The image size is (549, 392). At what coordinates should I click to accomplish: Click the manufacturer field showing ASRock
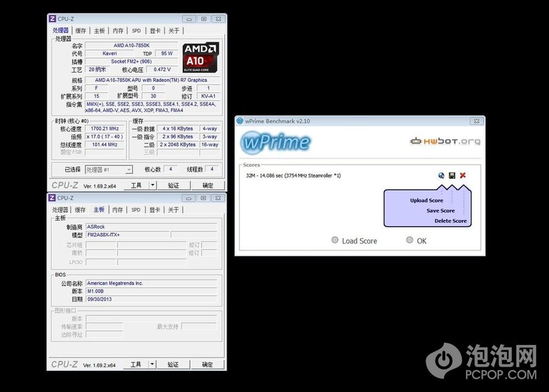152,227
